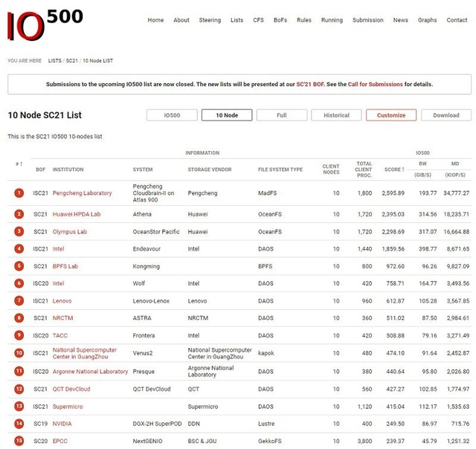Open the Call for Submissions link
The image size is (476, 449).
375,84
